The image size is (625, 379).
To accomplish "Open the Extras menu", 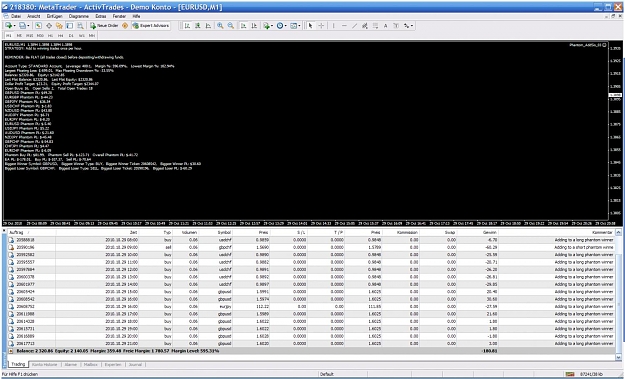I will tap(101, 16).
